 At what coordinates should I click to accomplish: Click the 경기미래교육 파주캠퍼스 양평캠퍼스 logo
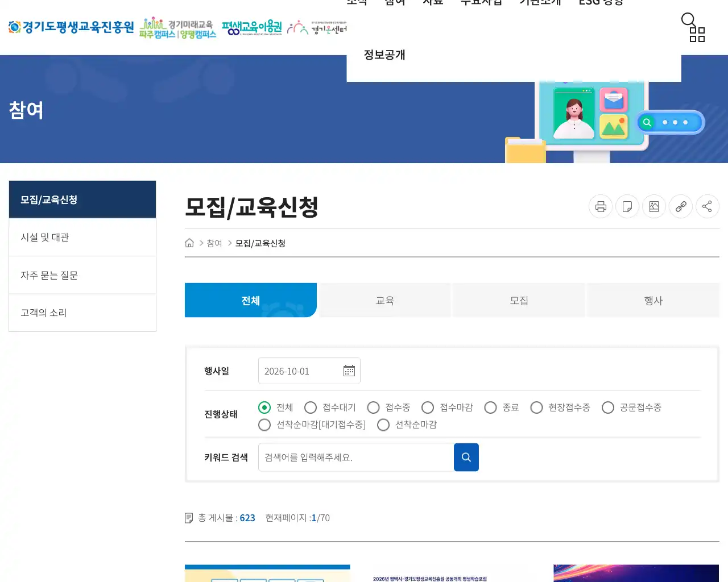178,28
